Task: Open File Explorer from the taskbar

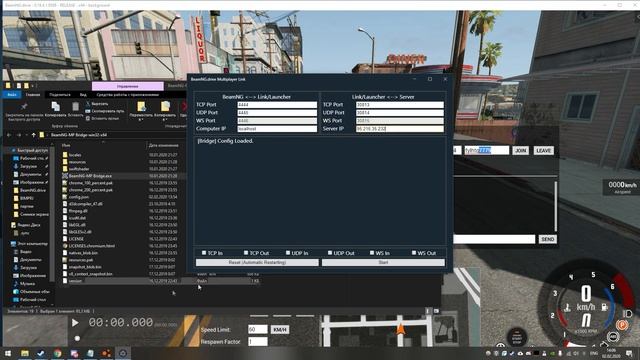Action: (x=24, y=353)
